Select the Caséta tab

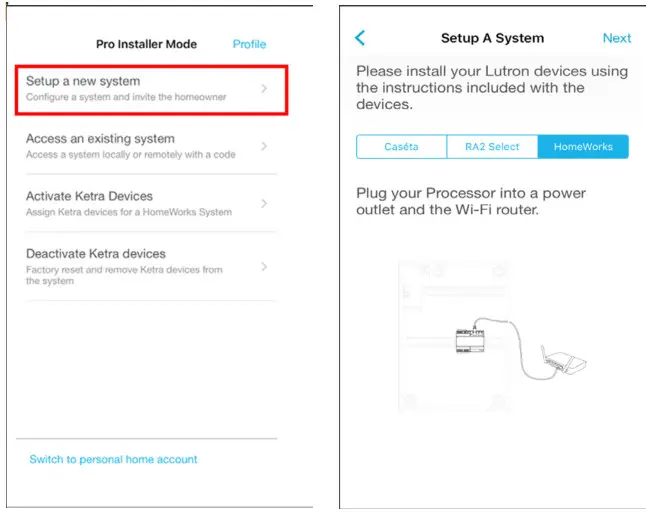click(401, 147)
